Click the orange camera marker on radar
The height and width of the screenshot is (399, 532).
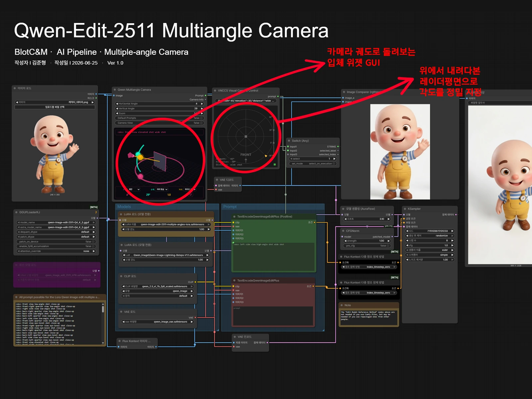click(266, 156)
